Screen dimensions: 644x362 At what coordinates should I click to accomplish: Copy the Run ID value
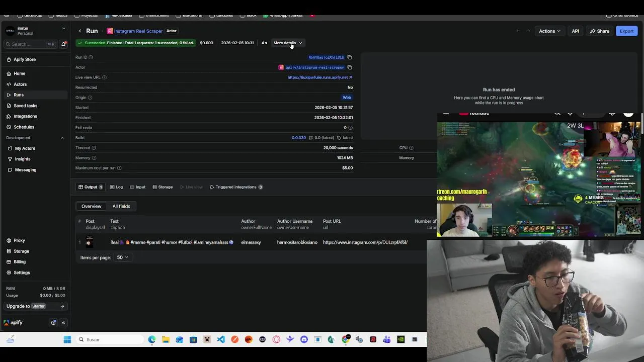(350, 57)
